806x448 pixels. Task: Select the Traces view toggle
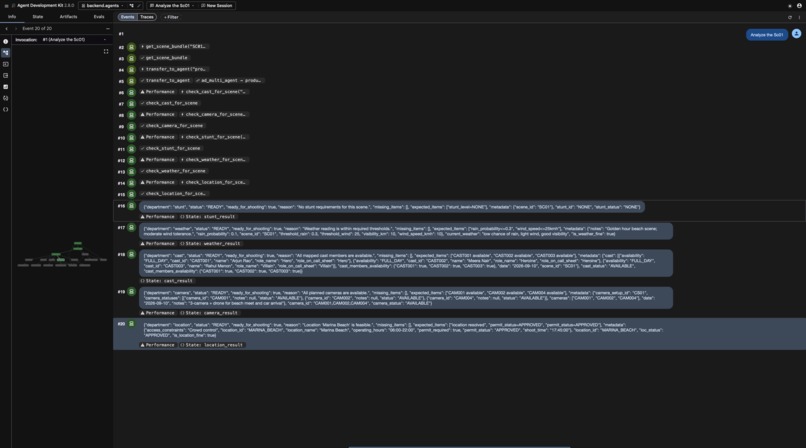[146, 17]
